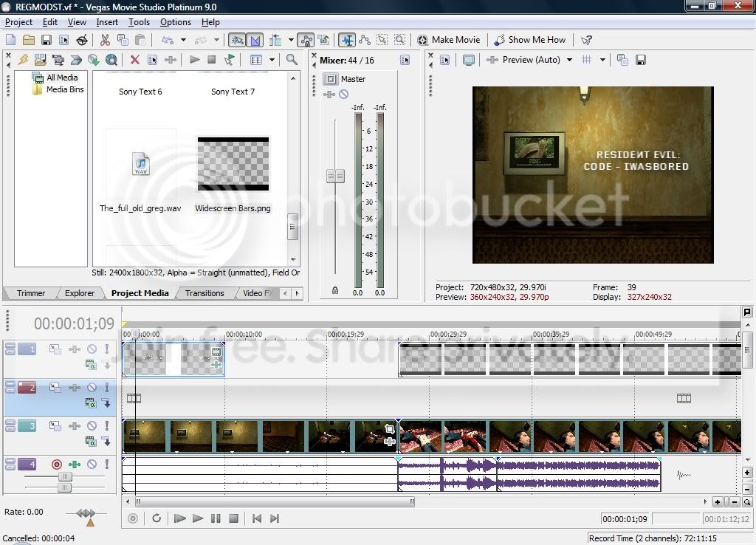Click the Paste clipboard icon
Viewport: 756px width, 545px height.
140,40
